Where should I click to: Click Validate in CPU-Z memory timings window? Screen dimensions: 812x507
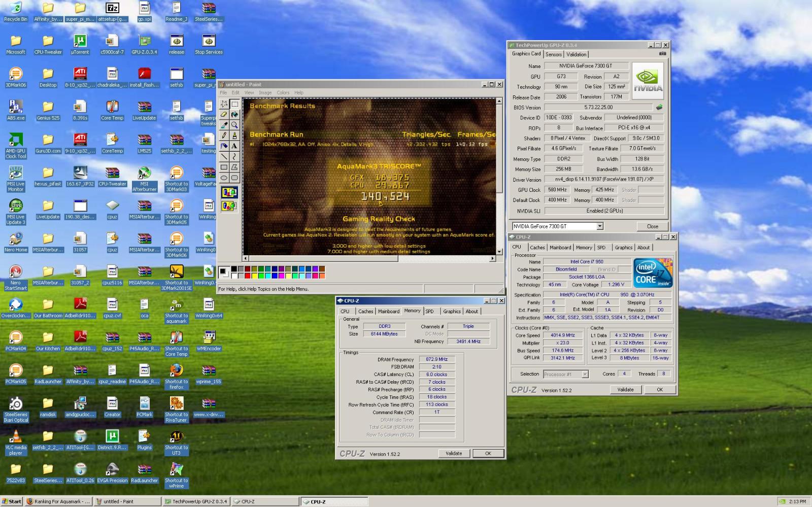point(454,453)
